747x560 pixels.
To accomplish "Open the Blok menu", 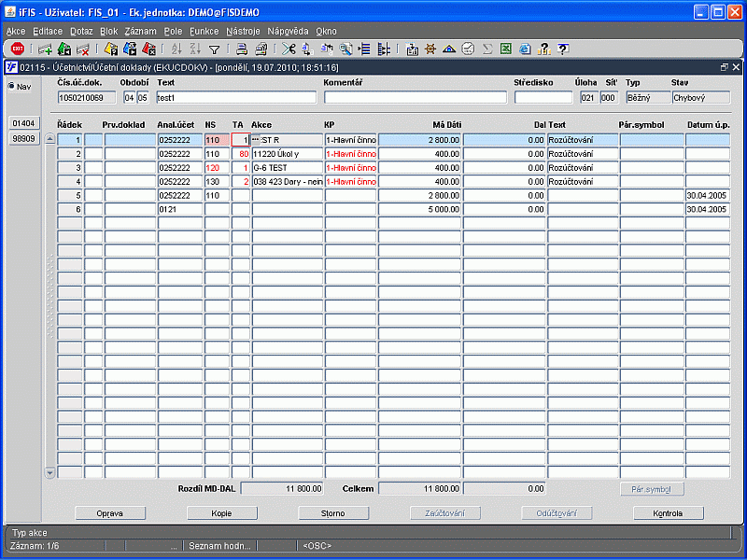I will (x=108, y=32).
